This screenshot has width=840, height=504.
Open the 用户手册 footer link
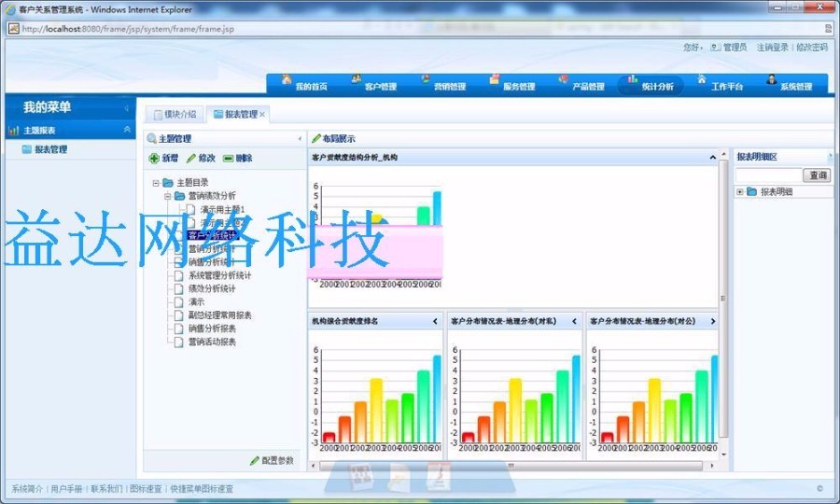[66, 489]
